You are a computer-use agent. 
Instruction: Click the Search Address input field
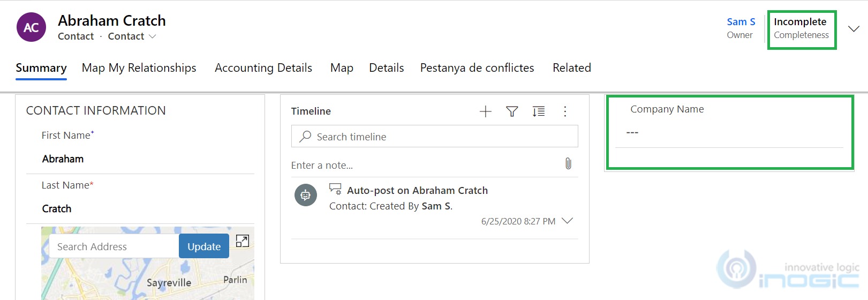114,246
